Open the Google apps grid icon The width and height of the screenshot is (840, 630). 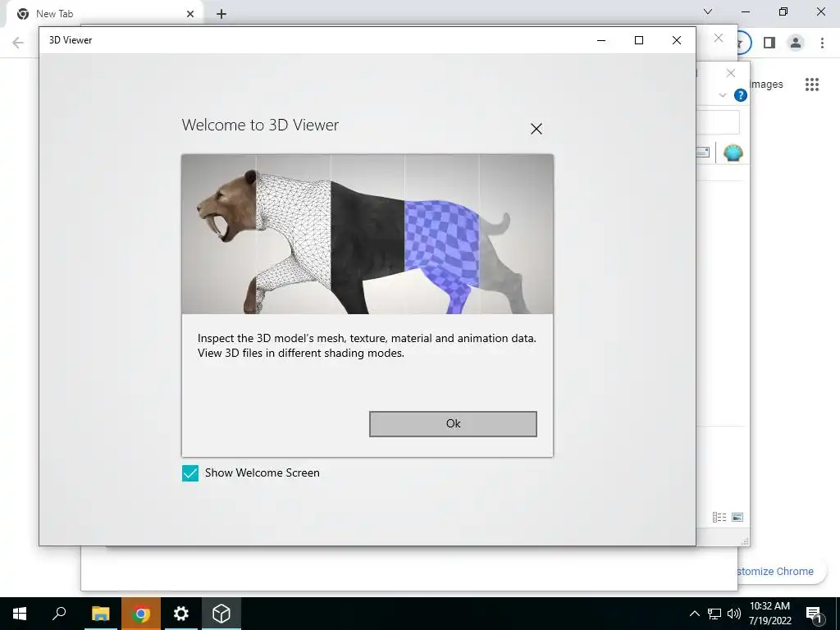pyautogui.click(x=812, y=84)
